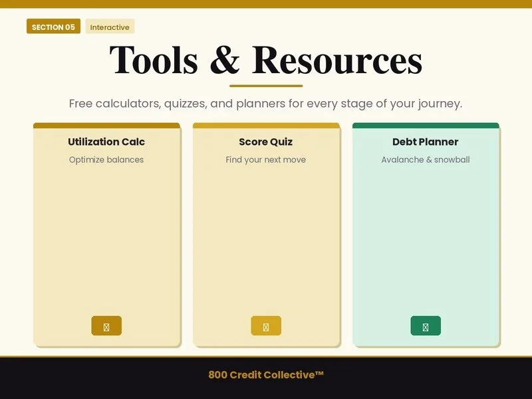Click the Tools & Resources heading
Viewport: 532px width, 399px height.
(x=265, y=60)
